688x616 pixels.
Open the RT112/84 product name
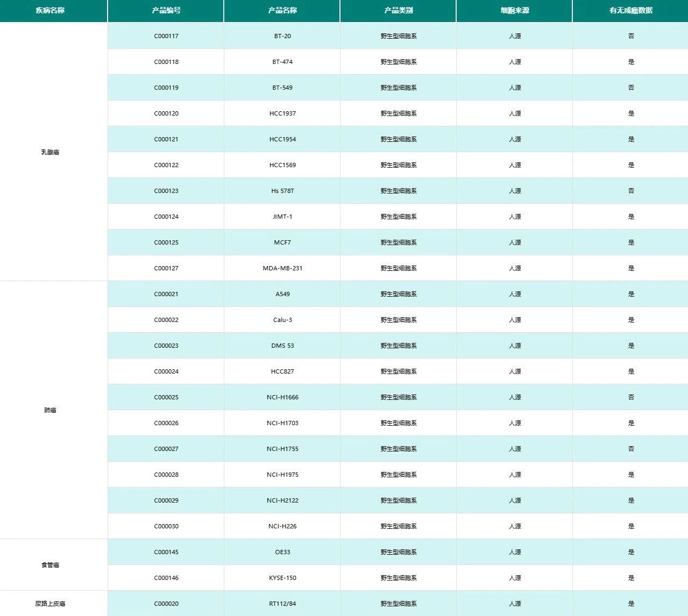pyautogui.click(x=282, y=604)
